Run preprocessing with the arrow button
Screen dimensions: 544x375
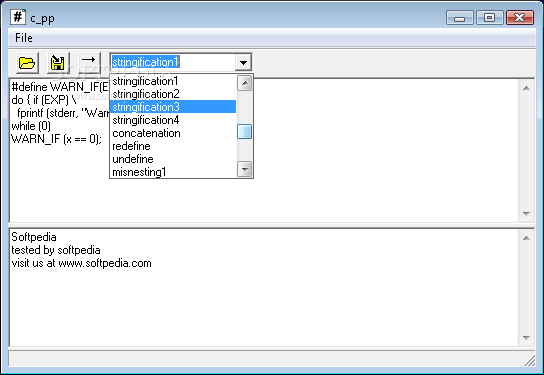point(89,63)
